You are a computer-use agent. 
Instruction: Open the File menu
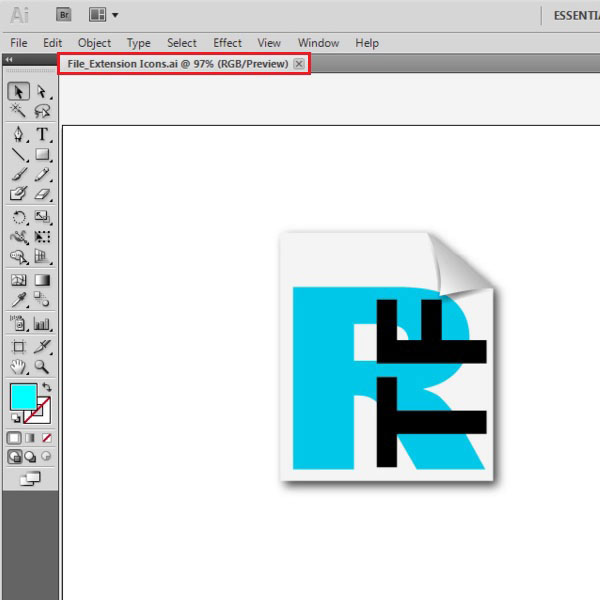pos(18,43)
